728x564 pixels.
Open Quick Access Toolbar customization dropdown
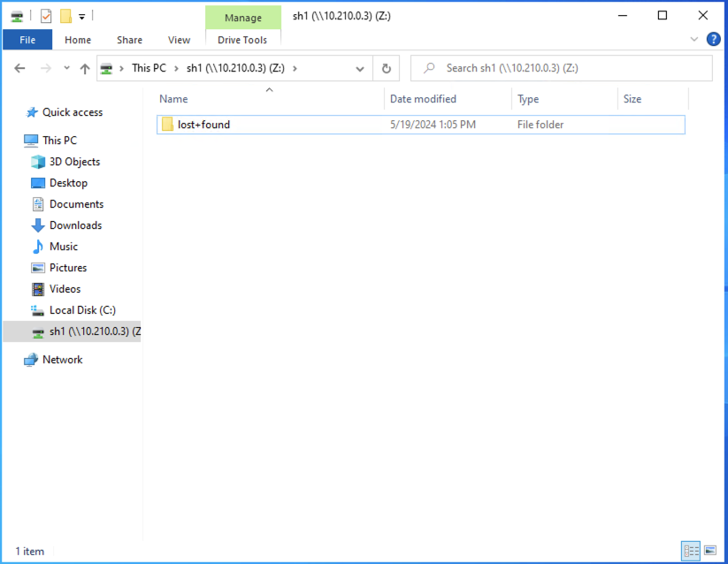81,15
